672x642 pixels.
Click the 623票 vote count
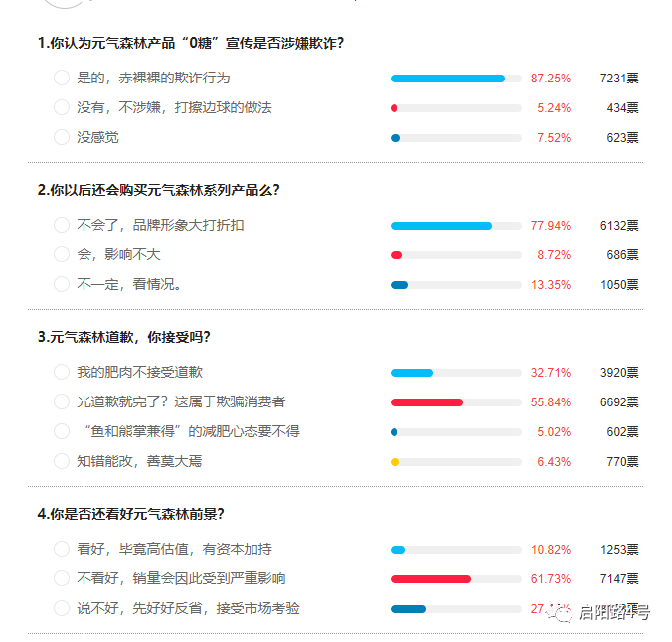click(x=622, y=138)
